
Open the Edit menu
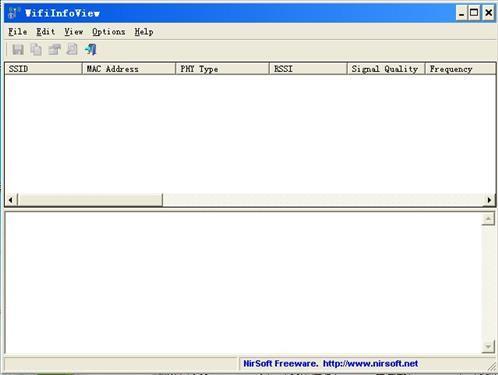pos(46,32)
